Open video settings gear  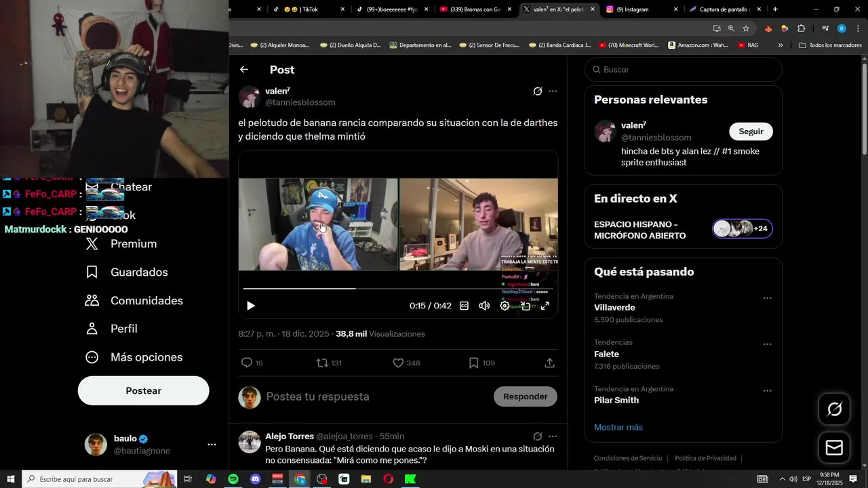[505, 306]
